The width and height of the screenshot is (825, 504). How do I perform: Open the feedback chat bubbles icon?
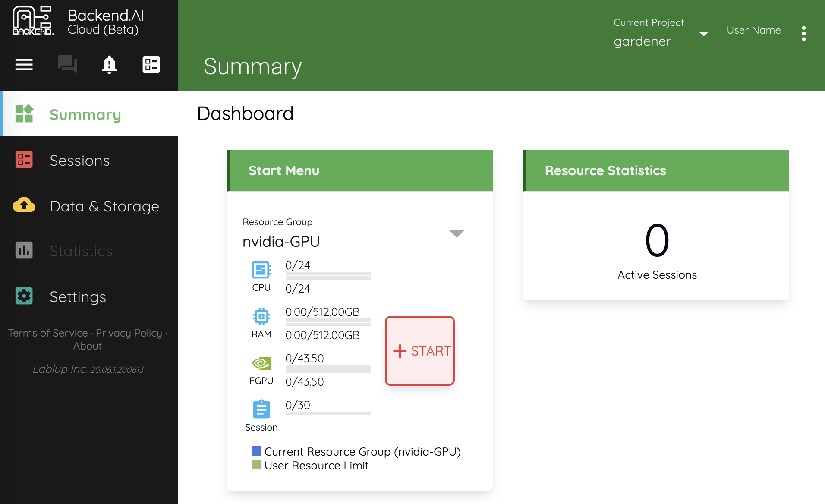pyautogui.click(x=67, y=64)
